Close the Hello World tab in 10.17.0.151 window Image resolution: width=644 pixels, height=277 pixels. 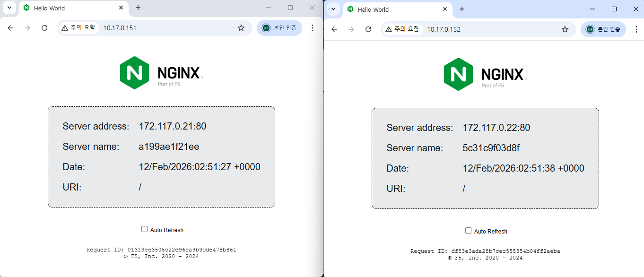(x=121, y=8)
